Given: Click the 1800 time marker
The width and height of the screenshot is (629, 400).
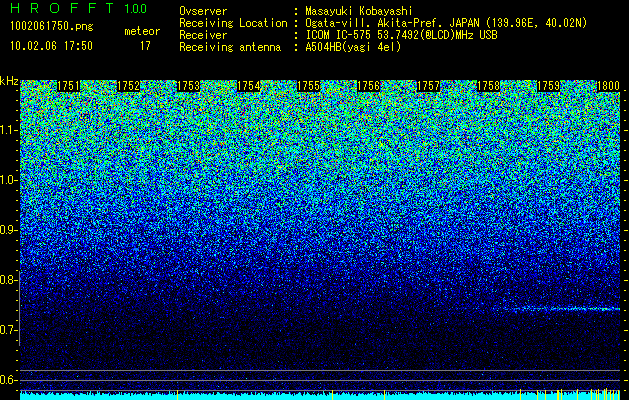Looking at the screenshot, I should [x=609, y=86].
